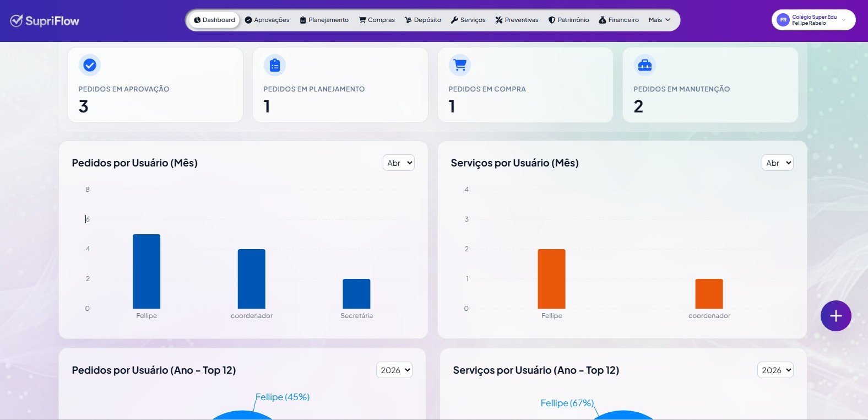Image resolution: width=868 pixels, height=420 pixels.
Task: Click the SupriFlow logo
Action: coord(45,21)
